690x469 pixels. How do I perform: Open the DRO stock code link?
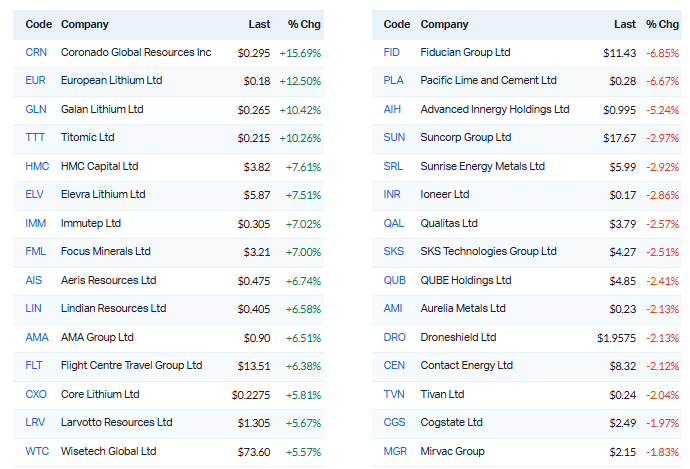pos(395,337)
